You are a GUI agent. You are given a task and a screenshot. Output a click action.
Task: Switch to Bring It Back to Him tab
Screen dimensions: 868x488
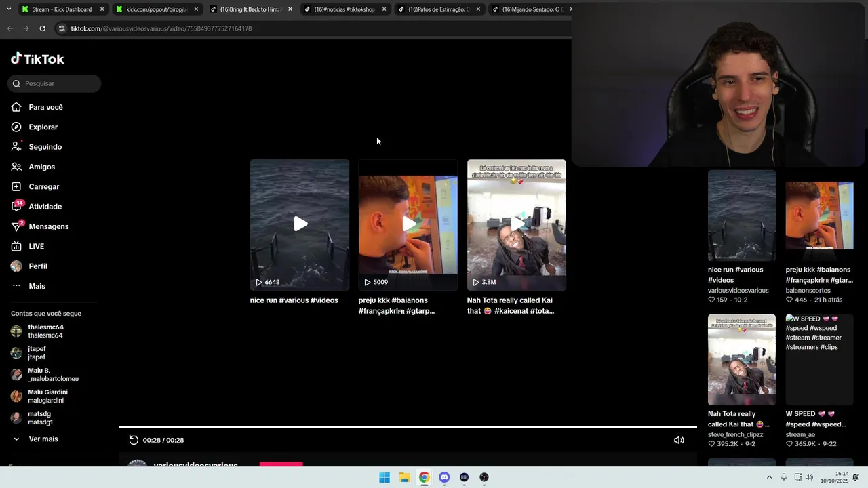tap(250, 9)
